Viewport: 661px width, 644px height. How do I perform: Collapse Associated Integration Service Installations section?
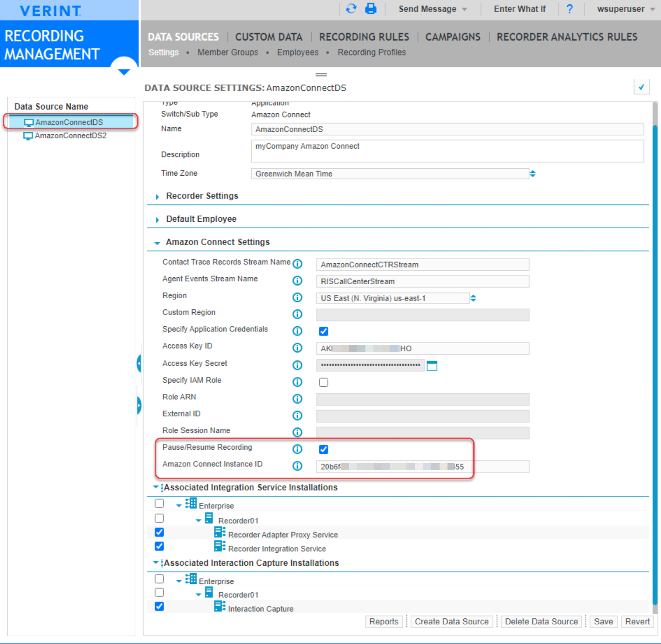(156, 487)
